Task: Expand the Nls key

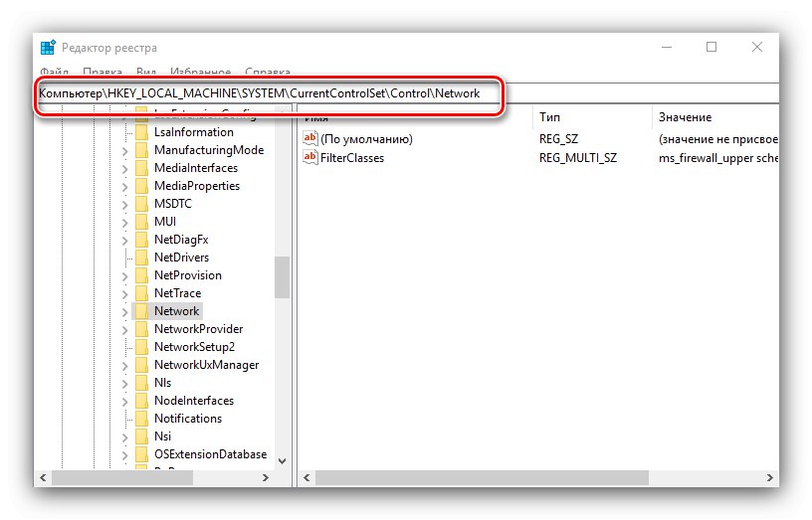Action: pos(124,384)
